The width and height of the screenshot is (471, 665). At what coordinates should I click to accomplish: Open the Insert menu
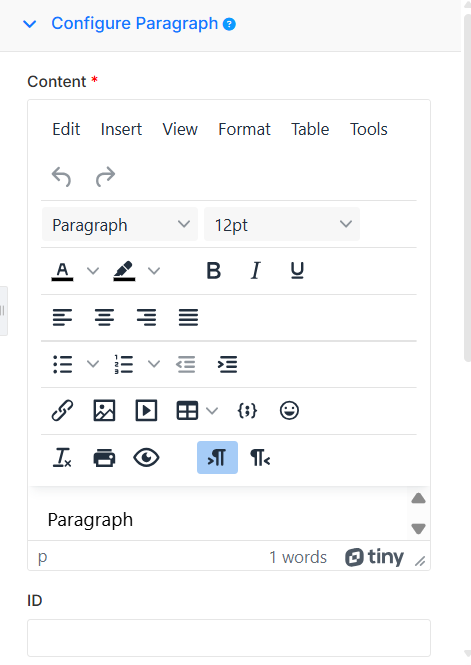(x=121, y=129)
